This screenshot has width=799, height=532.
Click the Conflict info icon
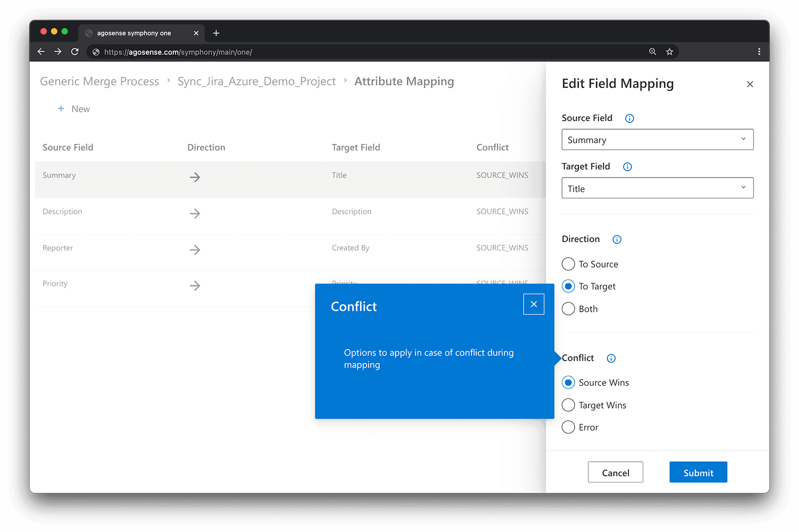tap(611, 358)
